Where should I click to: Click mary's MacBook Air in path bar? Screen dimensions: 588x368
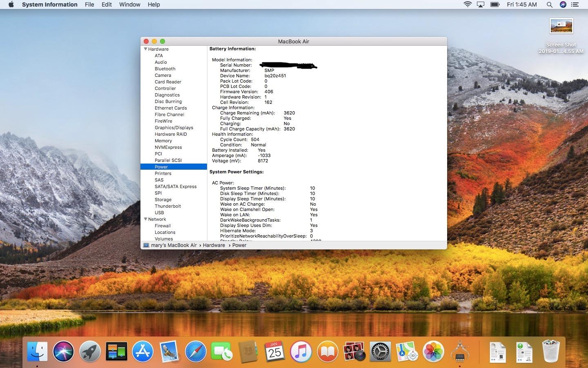170,245
